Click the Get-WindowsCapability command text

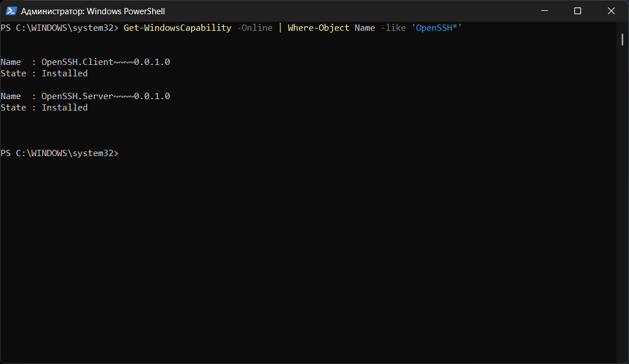(x=177, y=28)
